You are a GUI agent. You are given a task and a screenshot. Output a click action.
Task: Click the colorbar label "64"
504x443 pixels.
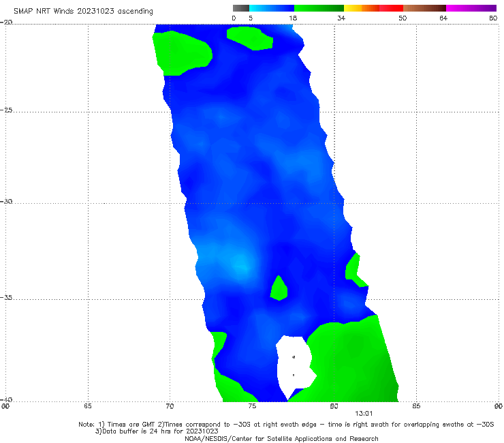coord(443,18)
